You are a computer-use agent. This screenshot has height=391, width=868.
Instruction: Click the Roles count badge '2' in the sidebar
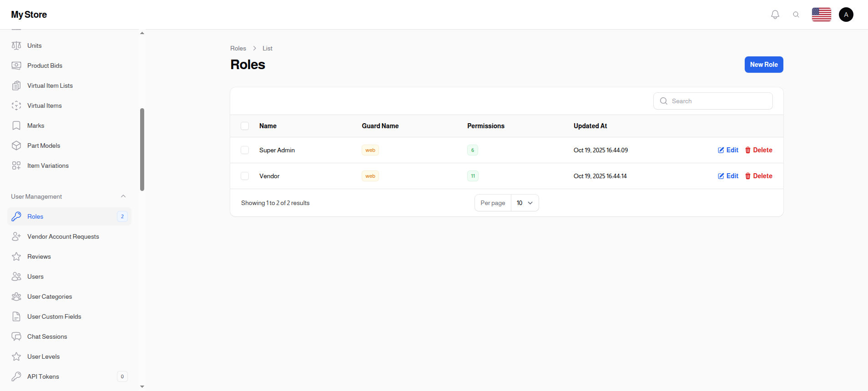(x=122, y=216)
